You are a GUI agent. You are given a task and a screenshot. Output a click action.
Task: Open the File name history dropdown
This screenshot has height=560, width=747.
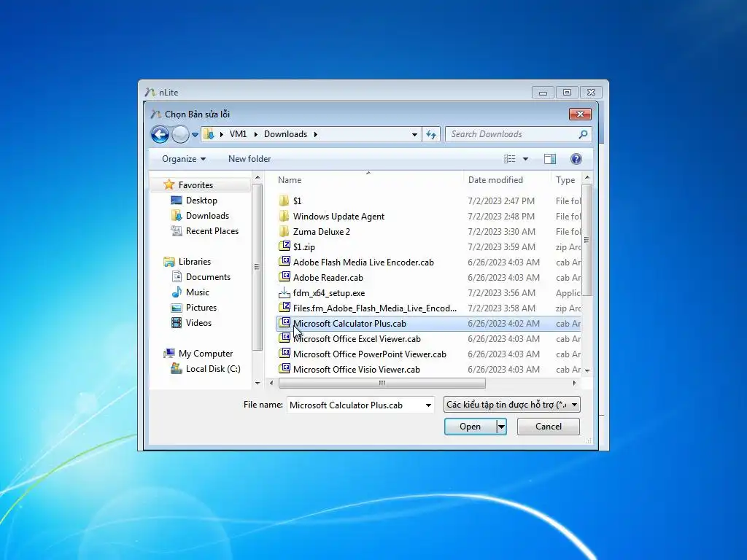pos(428,405)
